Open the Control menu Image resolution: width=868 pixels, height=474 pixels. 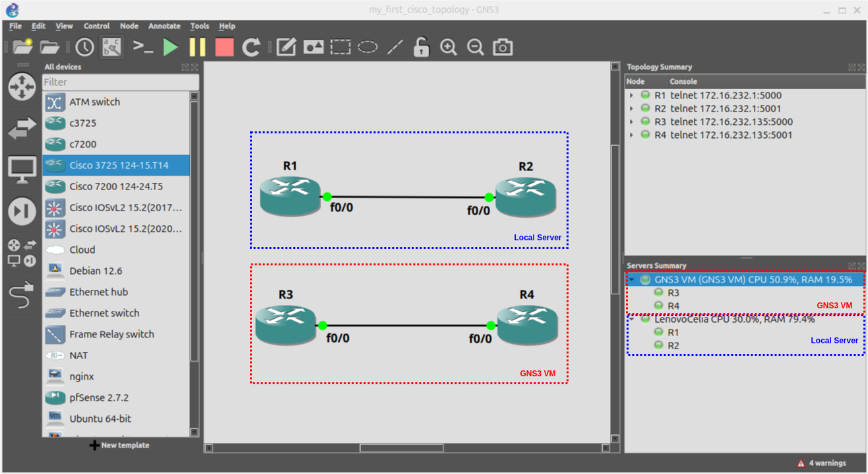pyautogui.click(x=96, y=26)
